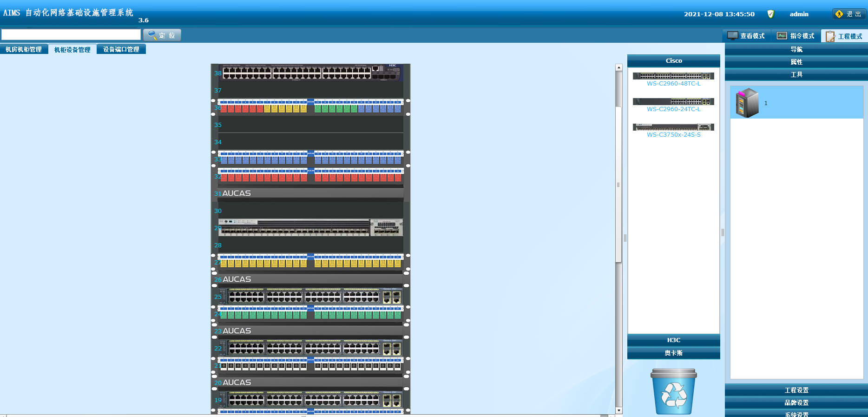Select the WS-C2960-48TC-L switch thumbnail

pyautogui.click(x=673, y=76)
